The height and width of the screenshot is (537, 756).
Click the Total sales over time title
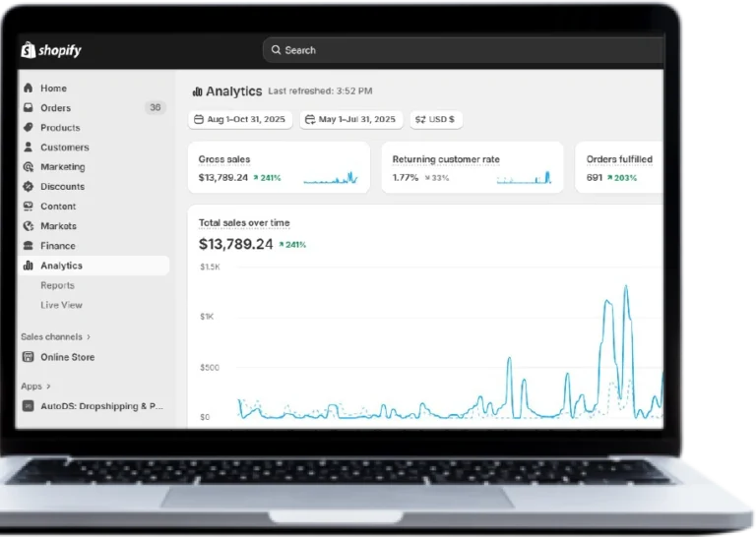[x=244, y=223]
